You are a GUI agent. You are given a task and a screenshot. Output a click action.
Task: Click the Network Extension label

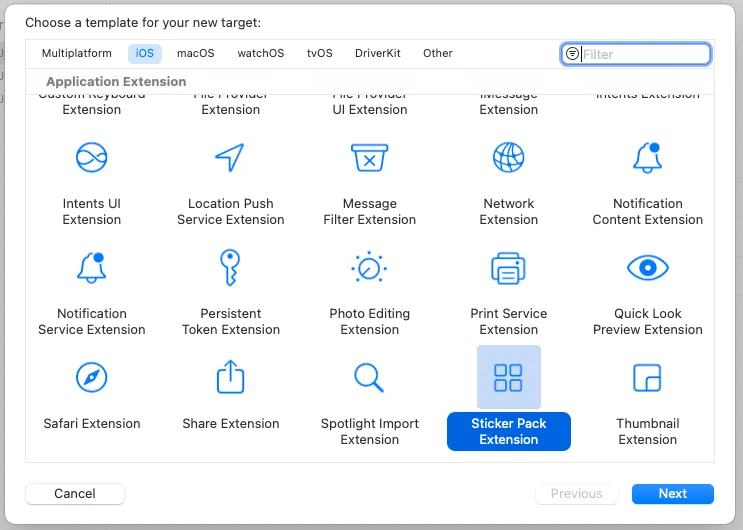click(x=508, y=211)
